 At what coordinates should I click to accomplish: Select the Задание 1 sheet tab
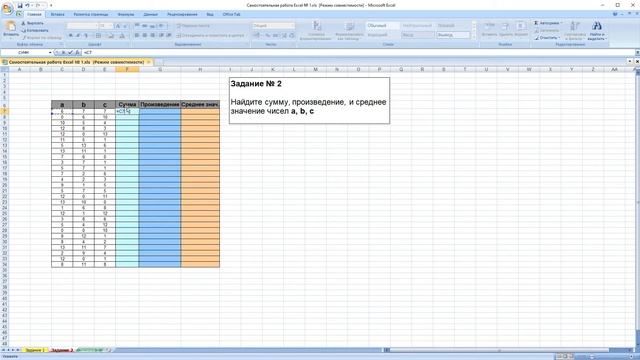pos(34,350)
